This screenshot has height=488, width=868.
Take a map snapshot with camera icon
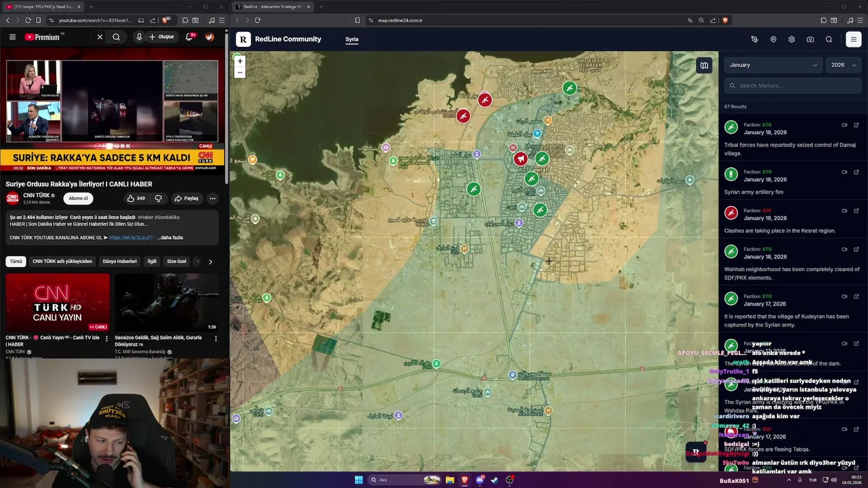pos(810,39)
